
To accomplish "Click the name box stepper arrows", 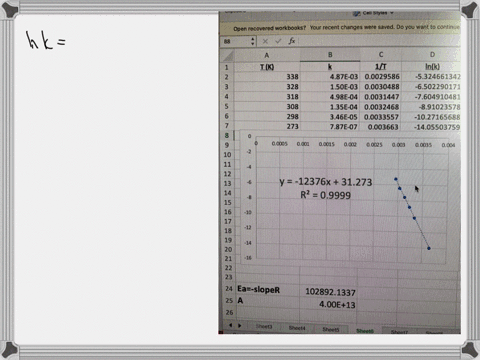I will pyautogui.click(x=253, y=41).
